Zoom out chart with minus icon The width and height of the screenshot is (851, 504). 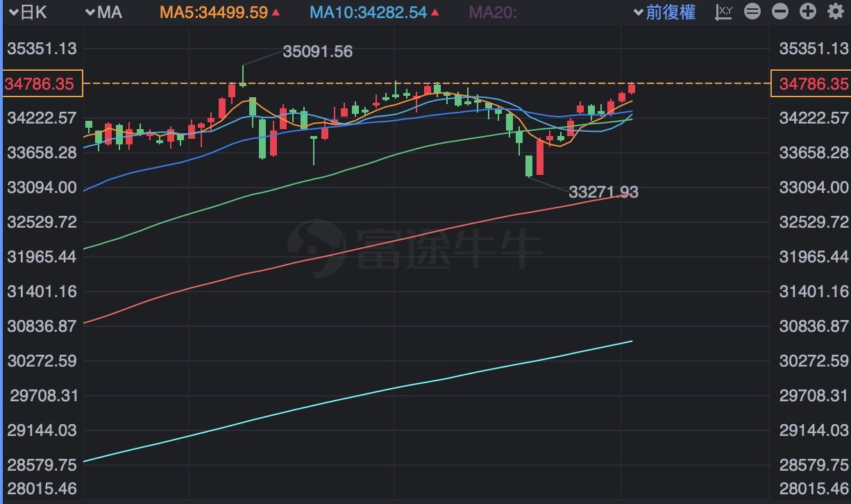point(780,12)
